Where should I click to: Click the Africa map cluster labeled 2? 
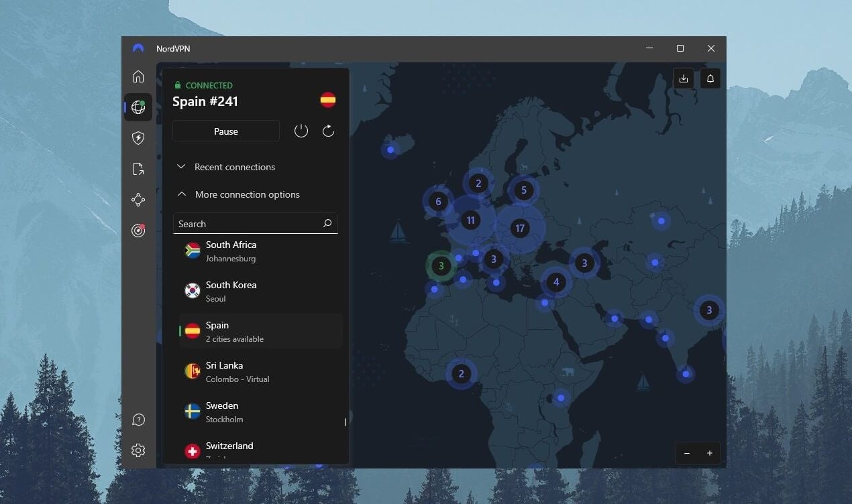461,374
